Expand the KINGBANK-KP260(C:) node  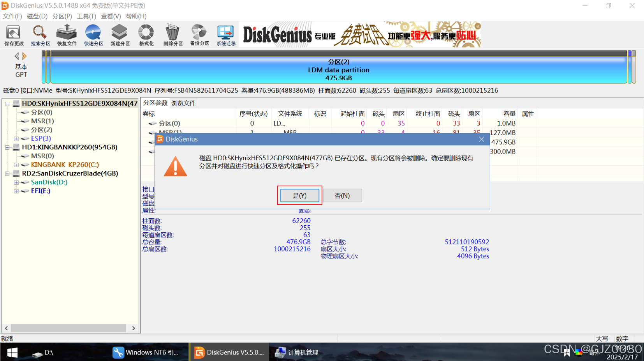pos(16,165)
